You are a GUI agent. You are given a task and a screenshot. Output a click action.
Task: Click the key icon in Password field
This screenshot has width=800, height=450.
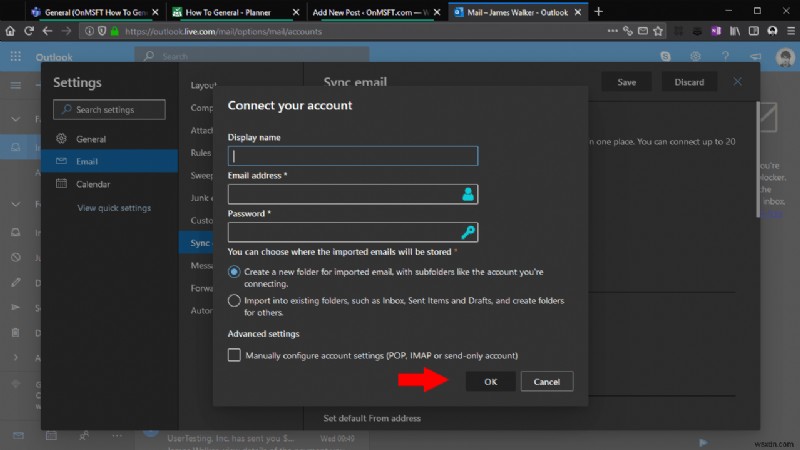[x=468, y=232]
